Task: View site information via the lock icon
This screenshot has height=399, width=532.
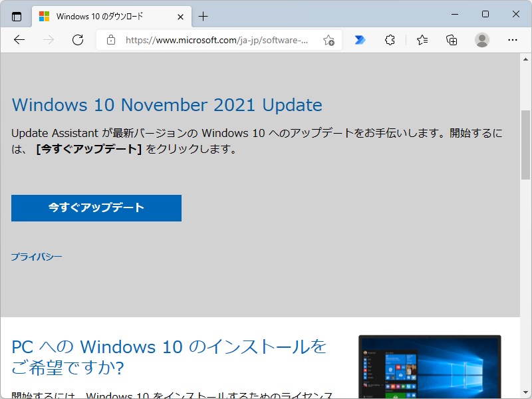Action: click(111, 40)
